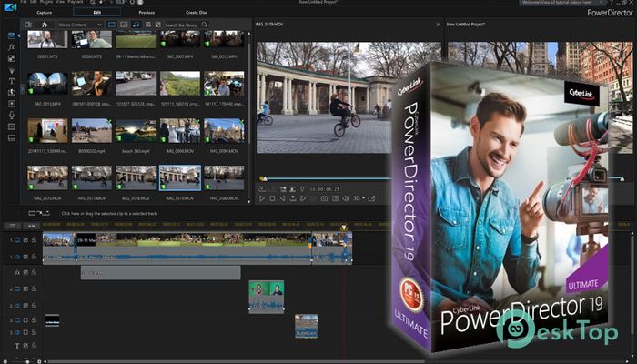The image size is (637, 364).
Task: Adjust preview volume speaker icon
Action: tap(346, 198)
